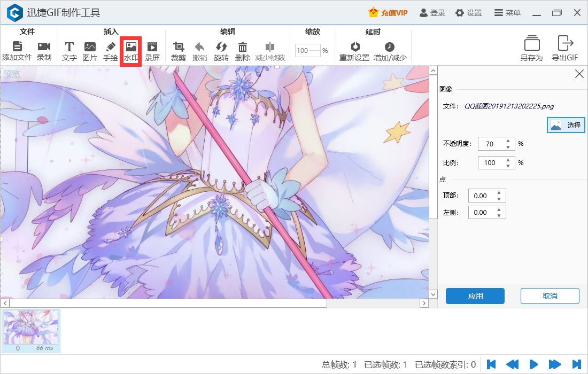This screenshot has height=374, width=588.
Task: Click the 应用 apply button
Action: pyautogui.click(x=475, y=296)
